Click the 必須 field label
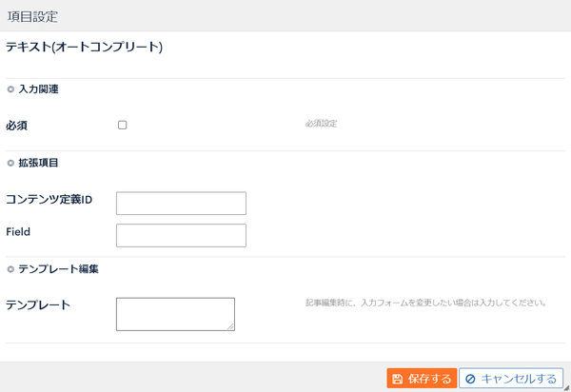 click(17, 126)
